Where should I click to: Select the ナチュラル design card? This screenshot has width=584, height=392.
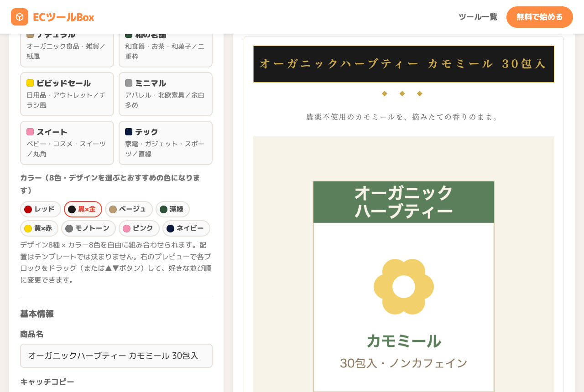pos(67,50)
